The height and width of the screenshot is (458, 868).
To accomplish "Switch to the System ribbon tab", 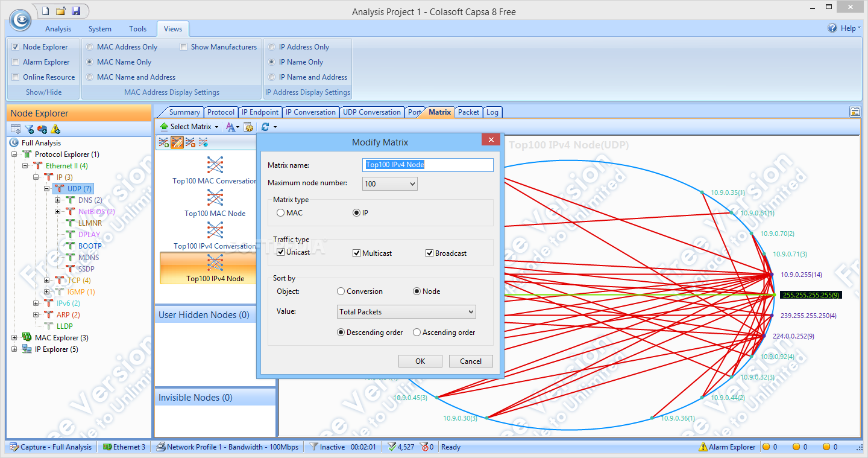I will [x=99, y=28].
